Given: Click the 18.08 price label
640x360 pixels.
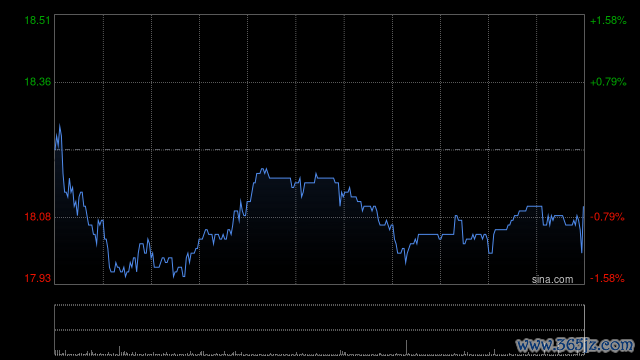Looking at the screenshot, I should tap(38, 217).
